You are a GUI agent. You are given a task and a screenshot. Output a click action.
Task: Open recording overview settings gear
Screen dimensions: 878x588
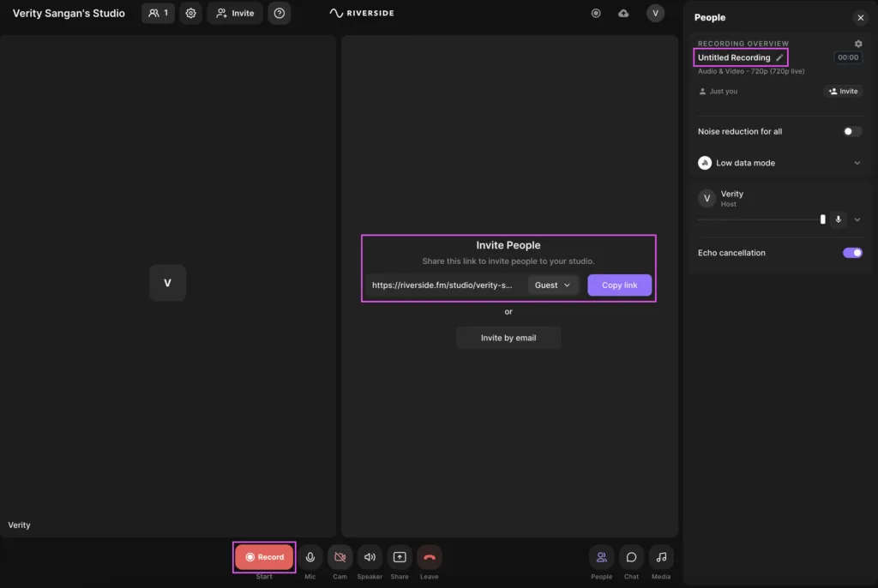pyautogui.click(x=857, y=44)
